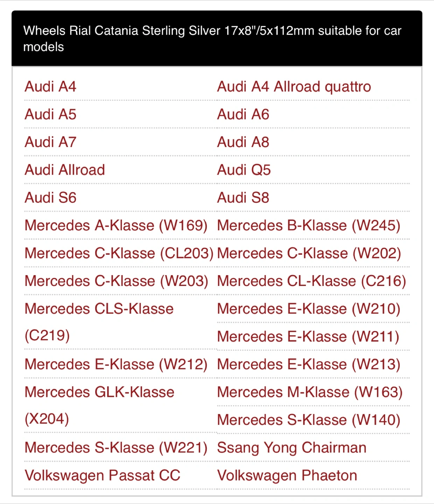Open Audi A6 model page
434x504 pixels.
pos(243,114)
